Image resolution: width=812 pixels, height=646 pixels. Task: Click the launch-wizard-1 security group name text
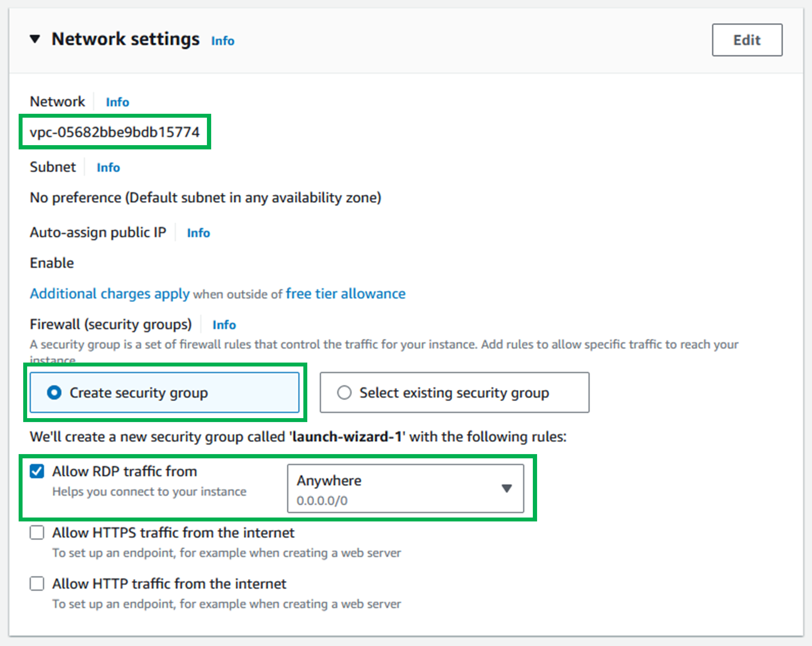click(347, 437)
